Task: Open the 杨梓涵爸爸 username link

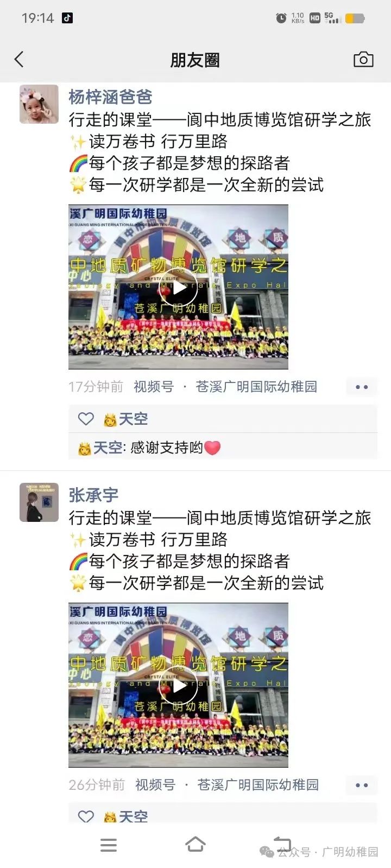Action: coord(110,97)
